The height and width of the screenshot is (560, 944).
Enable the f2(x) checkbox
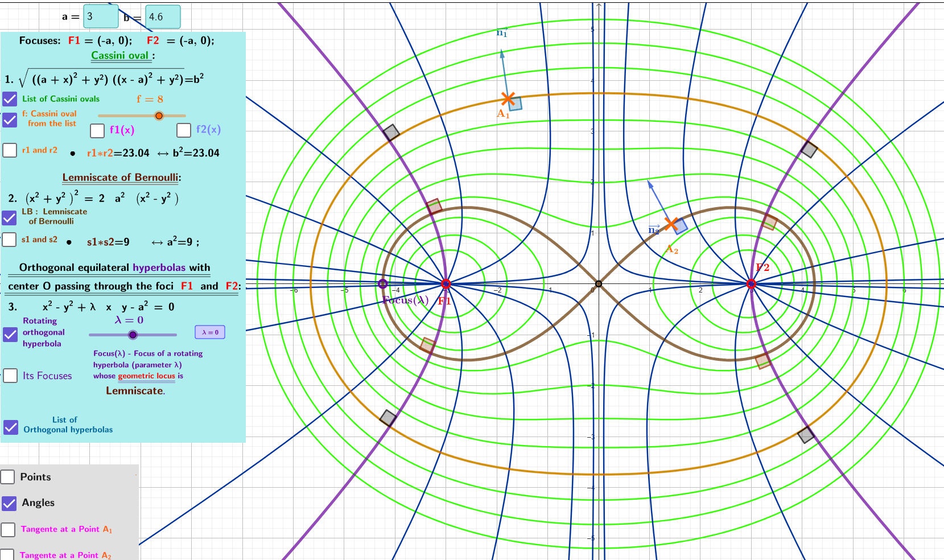[x=183, y=130]
